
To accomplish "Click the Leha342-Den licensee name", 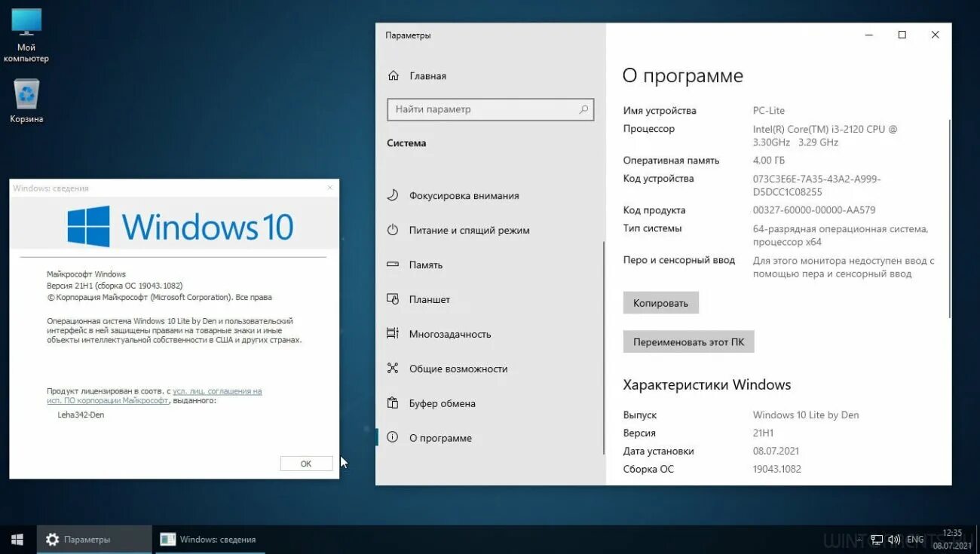I will 81,415.
